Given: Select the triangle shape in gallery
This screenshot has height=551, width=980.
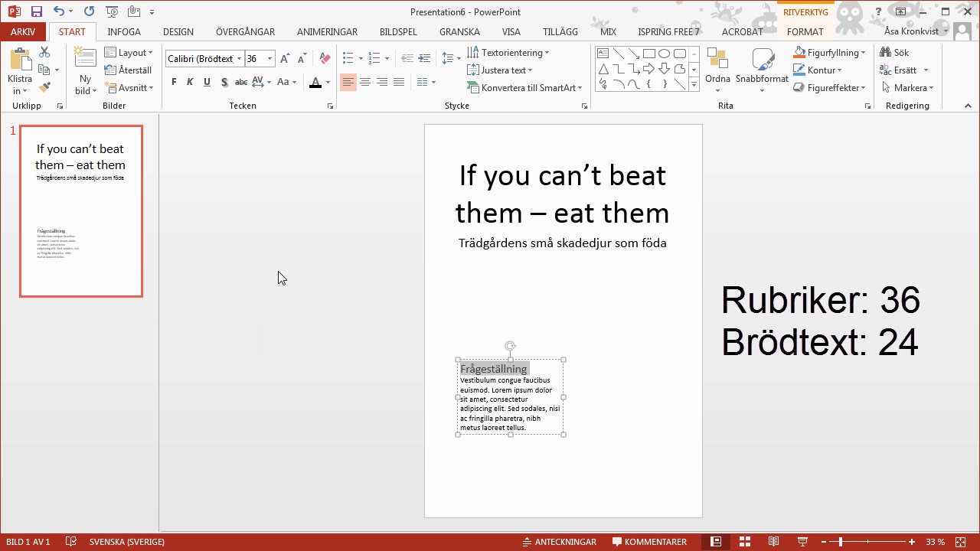Looking at the screenshot, I should (x=603, y=69).
